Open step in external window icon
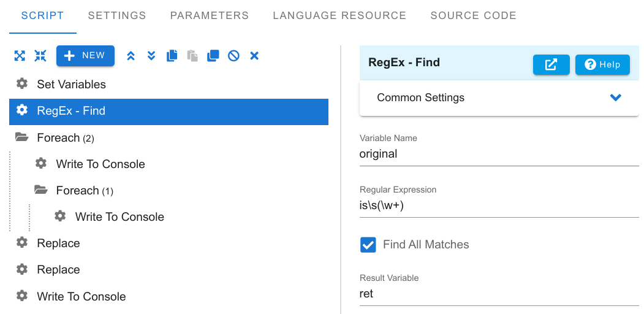Image resolution: width=644 pixels, height=314 pixels. 551,64
